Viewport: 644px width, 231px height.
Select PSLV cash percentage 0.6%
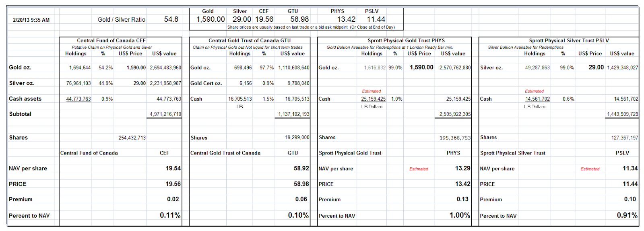pyautogui.click(x=568, y=99)
